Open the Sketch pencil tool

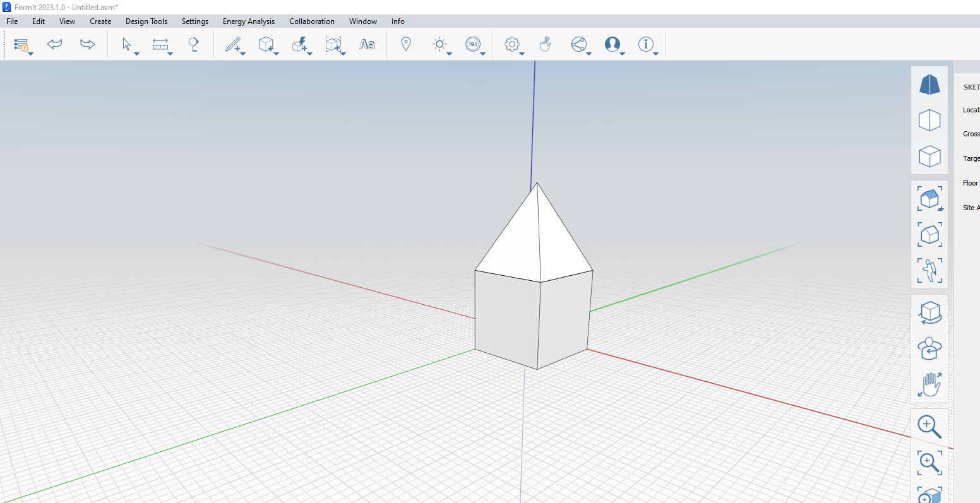tap(233, 44)
